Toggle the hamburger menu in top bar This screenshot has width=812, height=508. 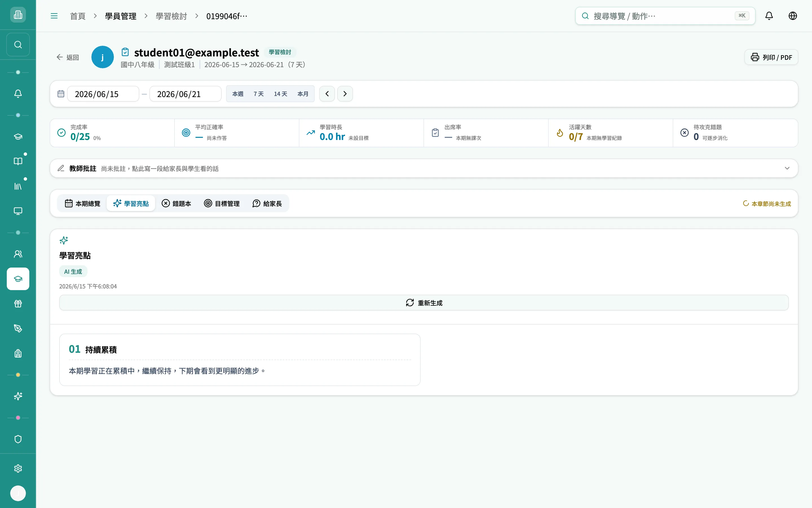54,16
